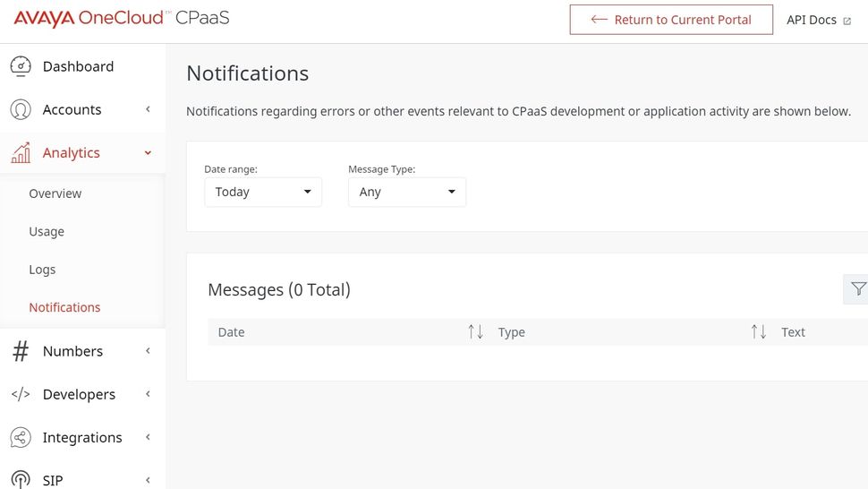
Task: Go to the Usage submenu item
Action: 47,231
